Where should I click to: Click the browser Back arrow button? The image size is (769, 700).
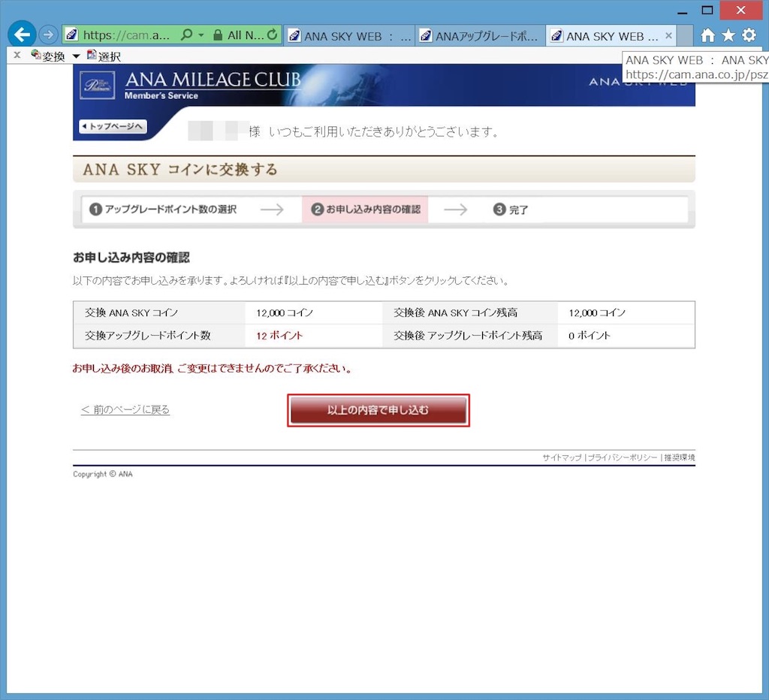tap(22, 35)
